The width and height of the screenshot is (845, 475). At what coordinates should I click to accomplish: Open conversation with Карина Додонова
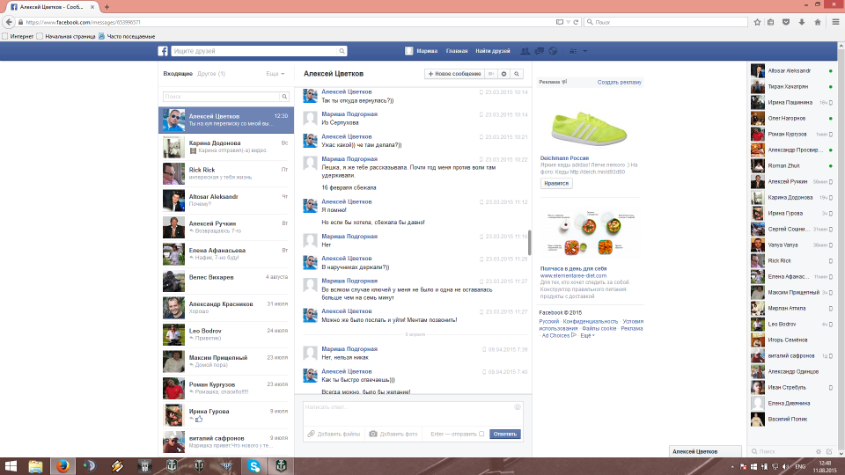pos(226,147)
